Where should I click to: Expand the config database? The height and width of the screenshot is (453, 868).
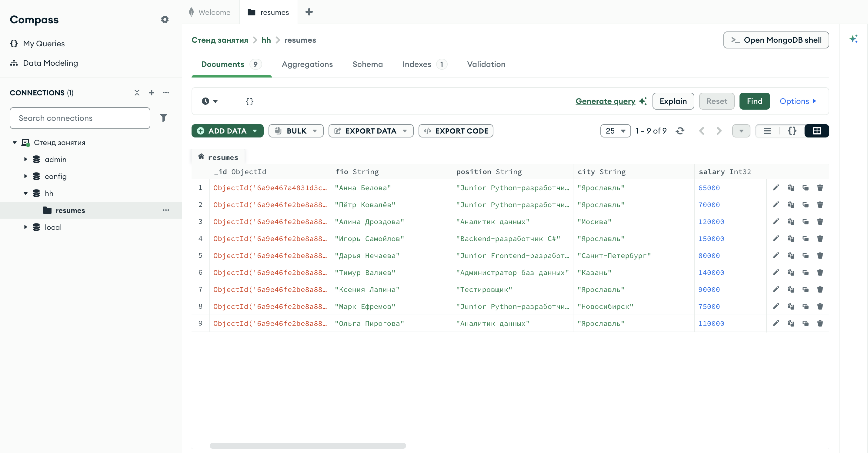25,176
